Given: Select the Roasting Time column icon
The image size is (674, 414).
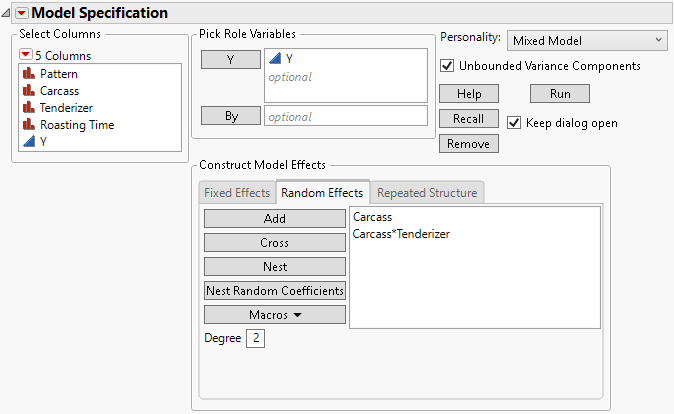Looking at the screenshot, I should pyautogui.click(x=30, y=125).
